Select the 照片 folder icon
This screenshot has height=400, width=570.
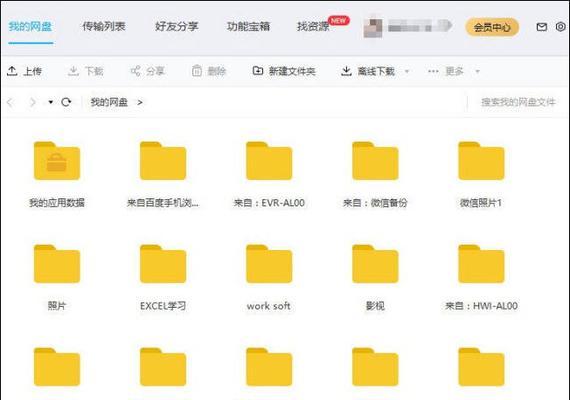[x=57, y=264]
